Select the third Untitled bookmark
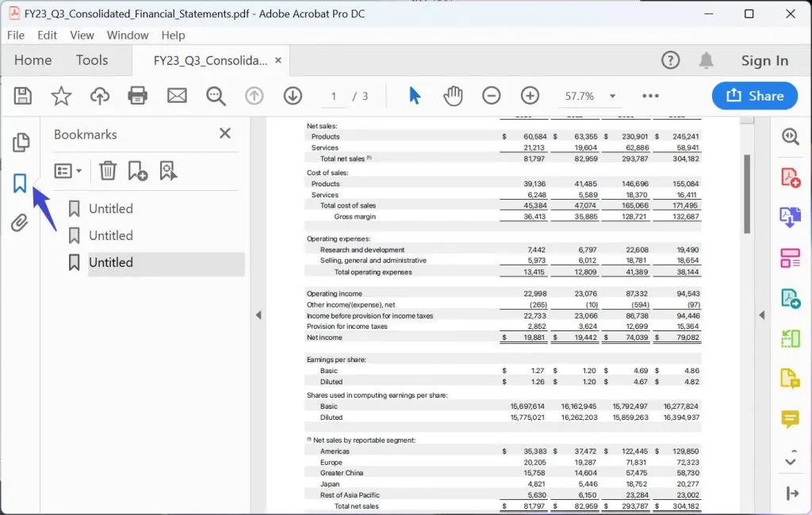812x515 pixels. point(111,262)
